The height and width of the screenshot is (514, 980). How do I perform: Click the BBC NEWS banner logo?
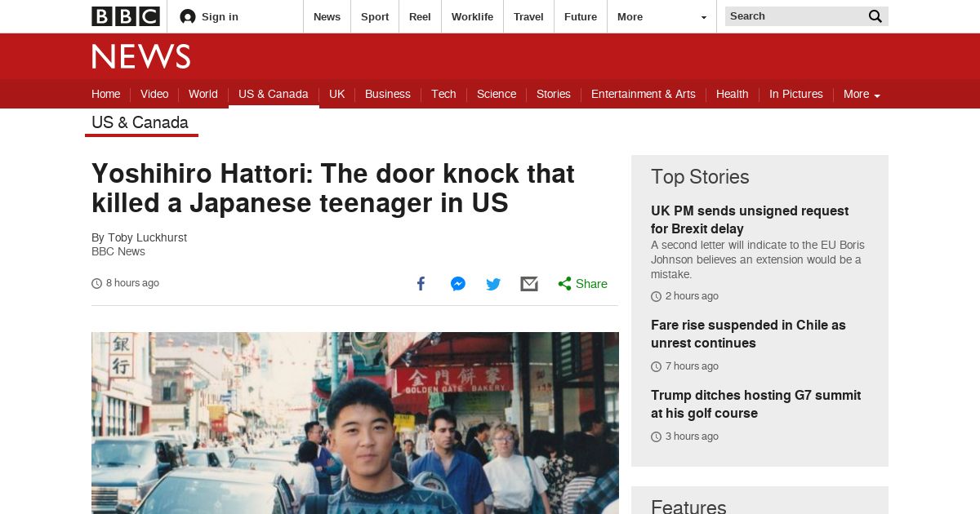(x=140, y=56)
